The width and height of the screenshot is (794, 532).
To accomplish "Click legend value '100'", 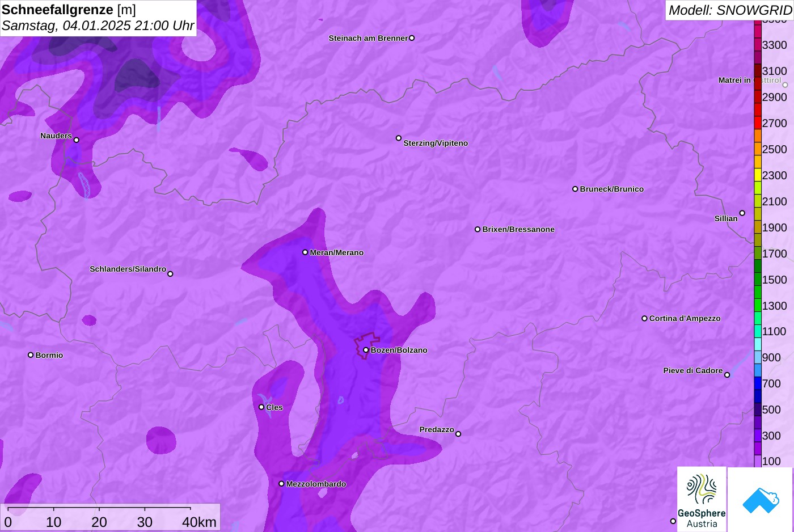I will click(x=772, y=461).
